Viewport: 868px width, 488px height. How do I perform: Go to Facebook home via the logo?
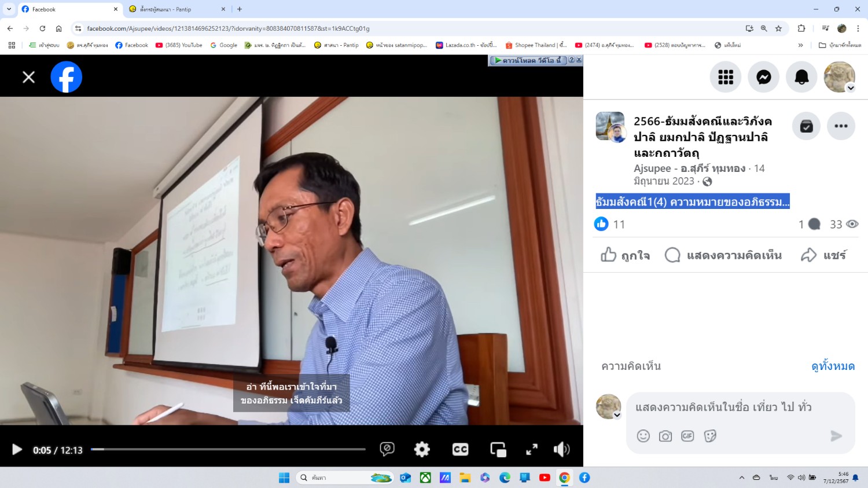click(x=67, y=77)
